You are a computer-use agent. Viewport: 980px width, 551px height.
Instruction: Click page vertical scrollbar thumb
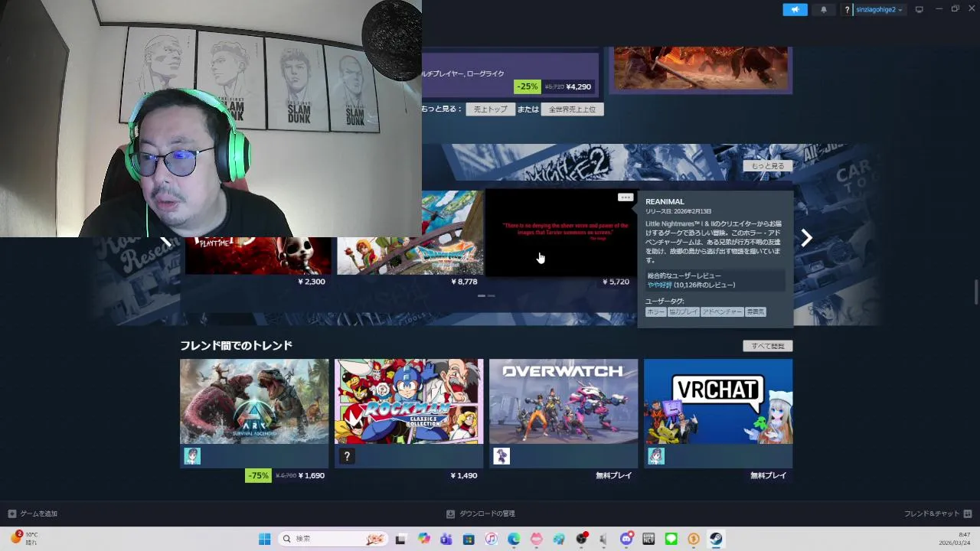pos(976,292)
